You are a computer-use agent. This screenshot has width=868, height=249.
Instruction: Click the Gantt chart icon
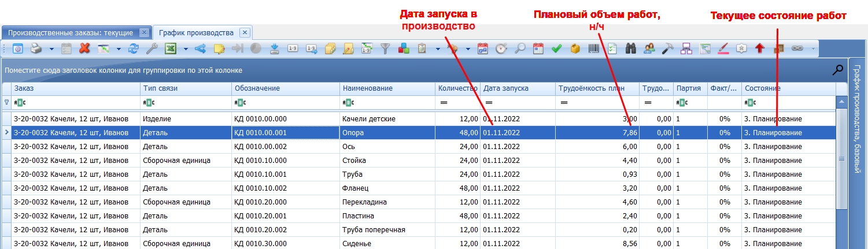[705, 49]
